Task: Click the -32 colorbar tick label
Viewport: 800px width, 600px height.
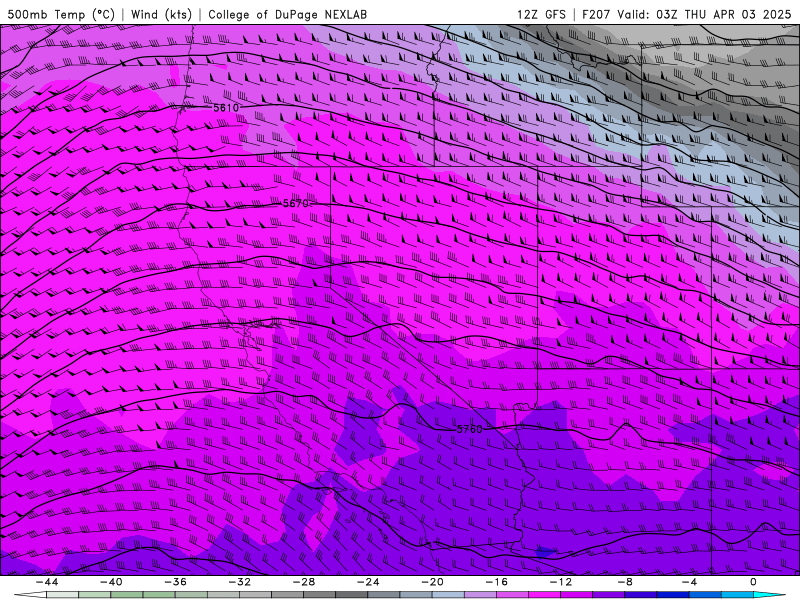Action: [x=239, y=582]
